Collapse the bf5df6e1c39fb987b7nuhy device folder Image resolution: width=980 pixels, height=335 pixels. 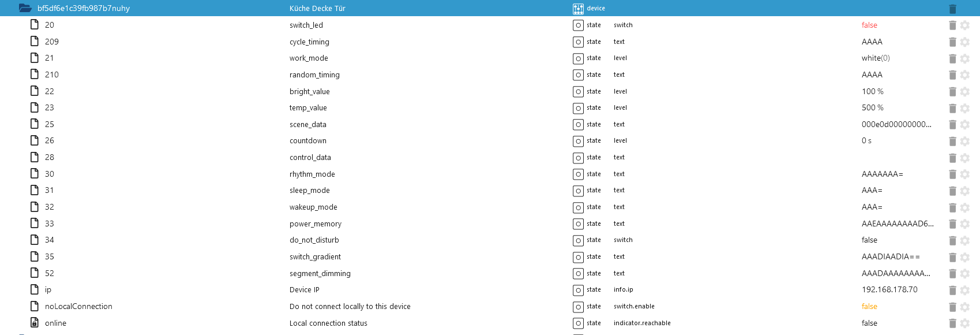[25, 8]
